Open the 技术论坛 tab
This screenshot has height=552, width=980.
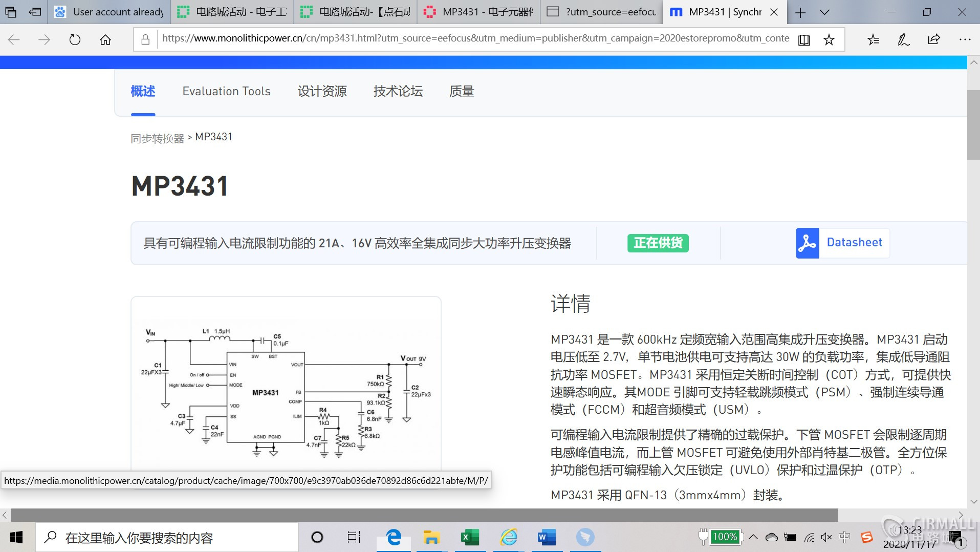[x=398, y=91]
